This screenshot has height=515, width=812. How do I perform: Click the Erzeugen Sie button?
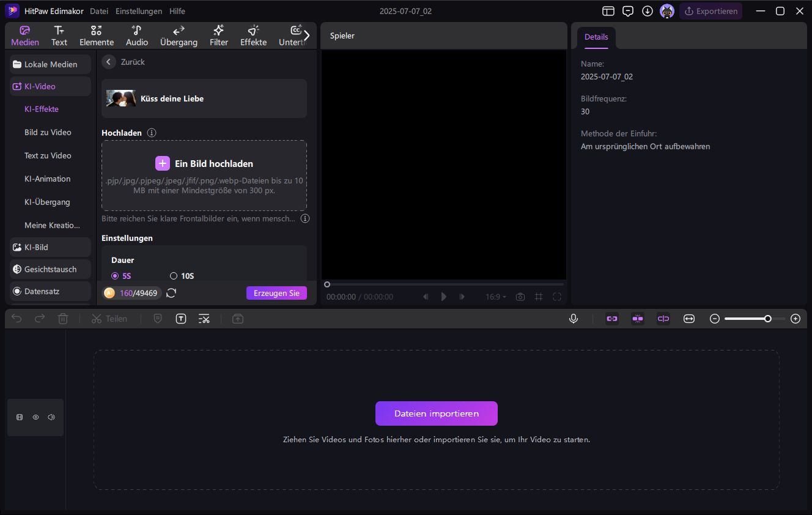click(x=276, y=293)
